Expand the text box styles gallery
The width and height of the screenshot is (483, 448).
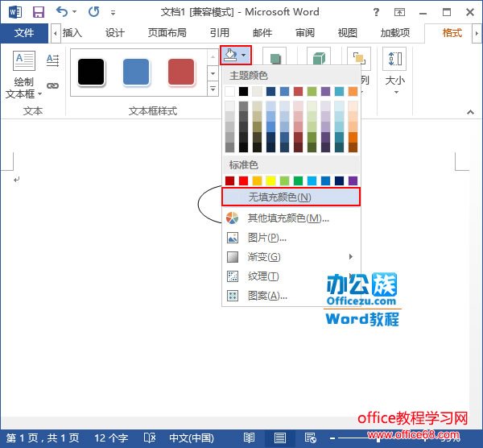click(x=213, y=89)
